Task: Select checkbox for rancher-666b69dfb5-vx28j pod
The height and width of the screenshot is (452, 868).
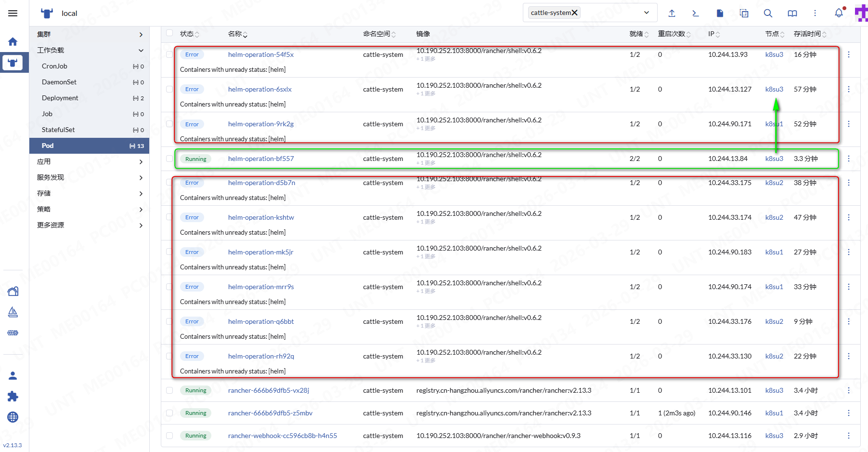Action: click(x=169, y=390)
